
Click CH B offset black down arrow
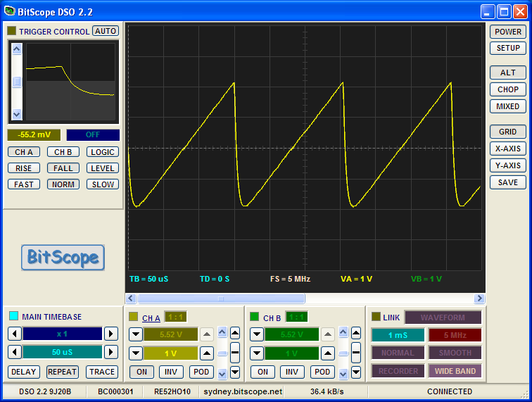click(356, 372)
